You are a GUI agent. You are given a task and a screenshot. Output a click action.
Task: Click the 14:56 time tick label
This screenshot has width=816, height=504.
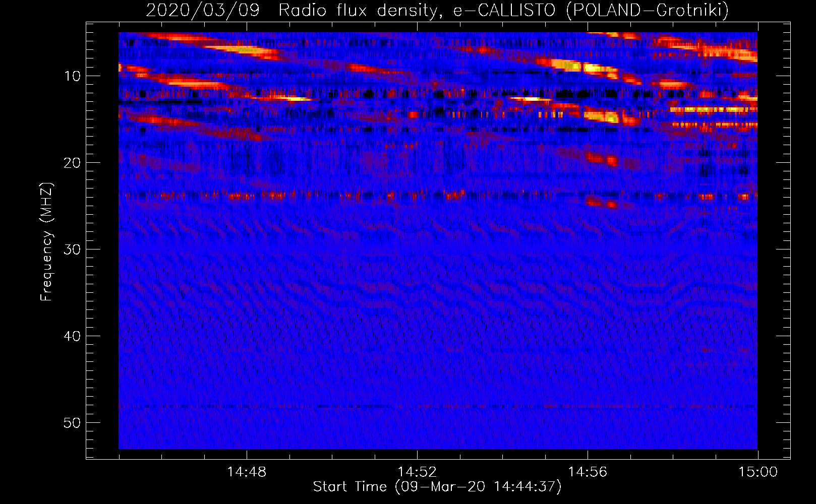[x=588, y=472]
